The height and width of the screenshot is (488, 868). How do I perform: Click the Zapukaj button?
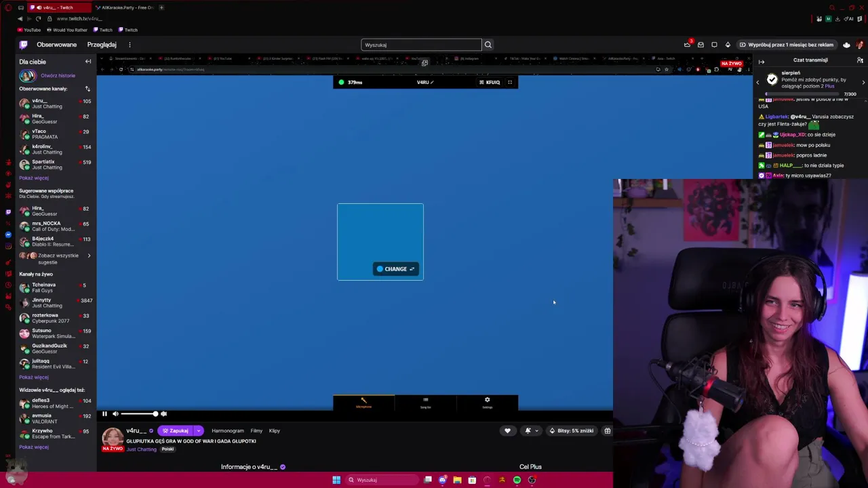pos(175,430)
